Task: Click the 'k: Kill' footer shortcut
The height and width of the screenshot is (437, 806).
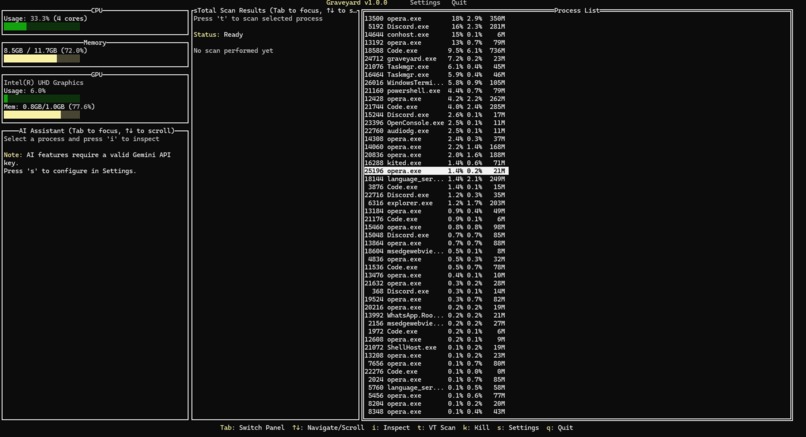Action: 475,428
